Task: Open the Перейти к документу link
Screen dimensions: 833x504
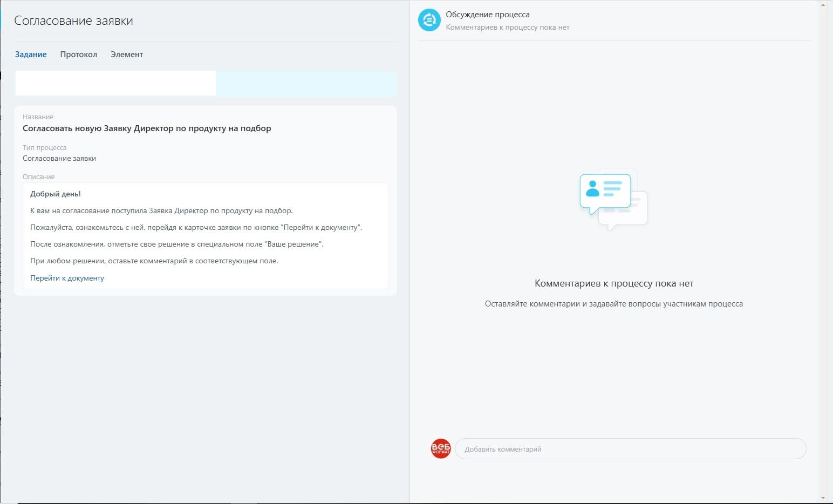Action: pos(67,278)
